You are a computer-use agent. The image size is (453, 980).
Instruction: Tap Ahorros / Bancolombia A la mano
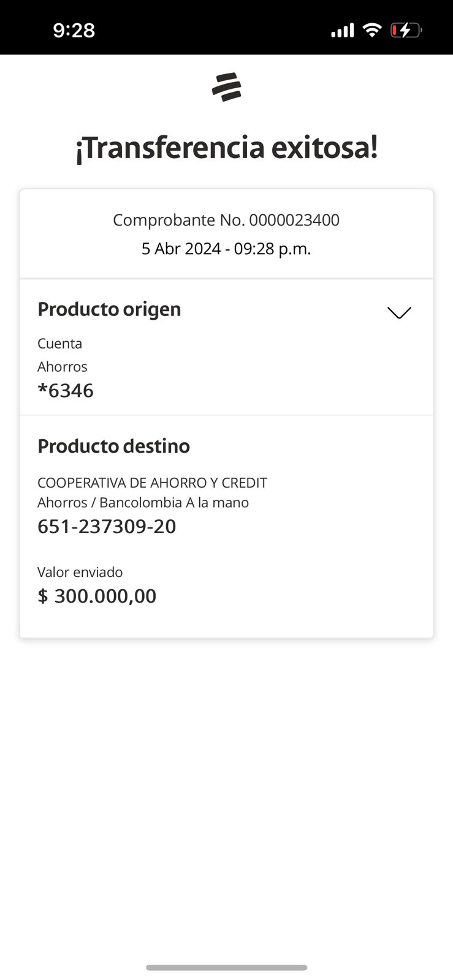click(143, 503)
